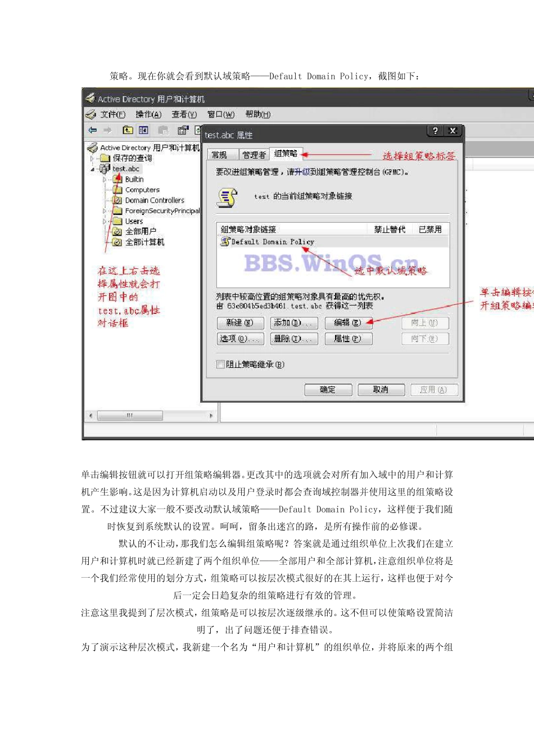
Task: Click the 编辑(E) button
Action: 349,323
